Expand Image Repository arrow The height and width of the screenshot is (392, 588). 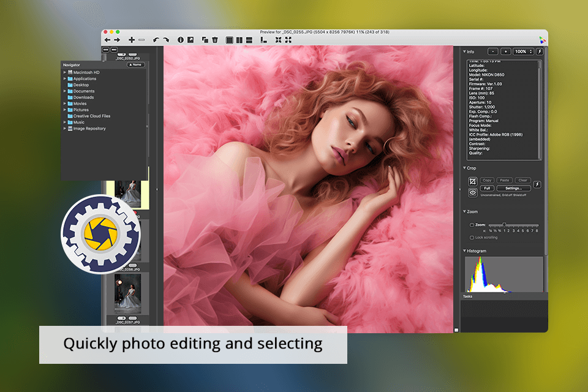[64, 128]
